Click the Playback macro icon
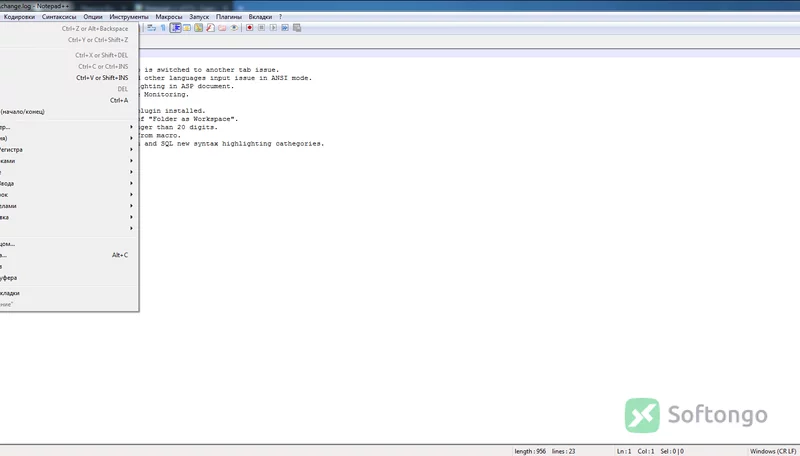 273,28
